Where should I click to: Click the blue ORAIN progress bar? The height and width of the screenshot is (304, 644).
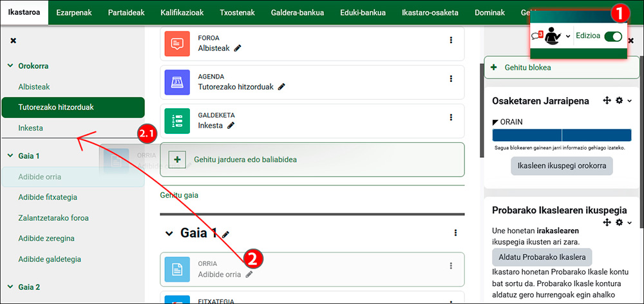pyautogui.click(x=562, y=135)
